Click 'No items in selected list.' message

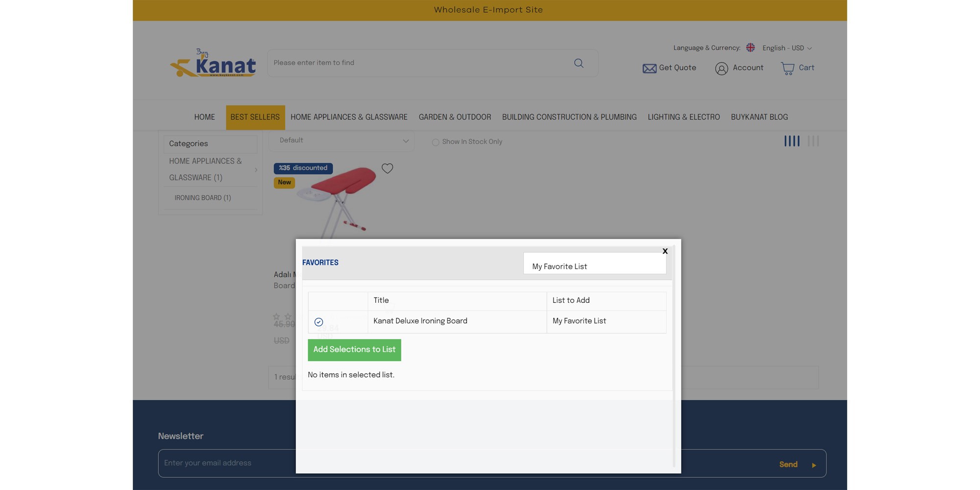click(351, 375)
